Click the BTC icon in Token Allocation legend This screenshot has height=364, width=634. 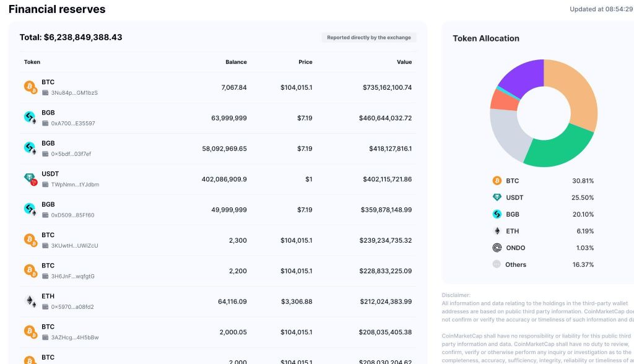tap(497, 181)
